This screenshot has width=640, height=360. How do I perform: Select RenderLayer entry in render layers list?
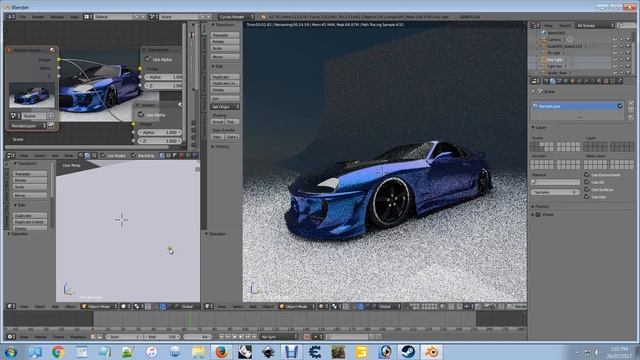[x=577, y=106]
